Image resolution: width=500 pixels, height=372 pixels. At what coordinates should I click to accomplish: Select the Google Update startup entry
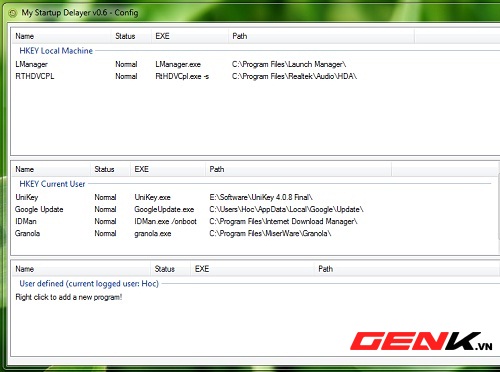[x=39, y=209]
